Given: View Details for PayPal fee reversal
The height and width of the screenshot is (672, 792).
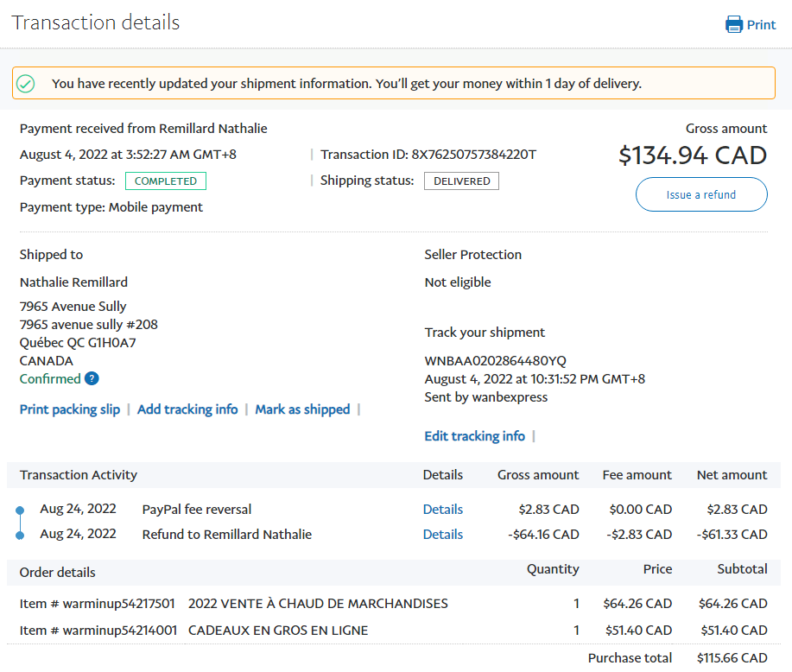Looking at the screenshot, I should [x=442, y=510].
